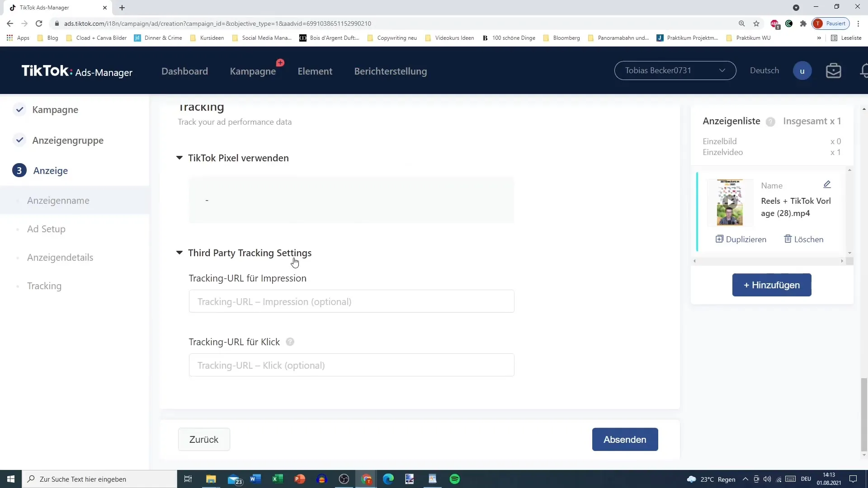This screenshot has width=868, height=488.
Task: Open Excel from the taskbar
Action: (x=278, y=479)
